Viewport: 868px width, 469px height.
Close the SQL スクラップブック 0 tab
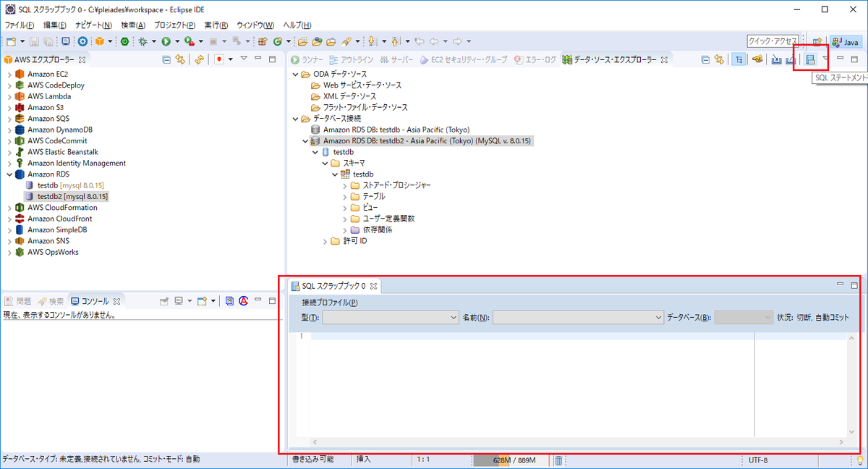tap(374, 286)
